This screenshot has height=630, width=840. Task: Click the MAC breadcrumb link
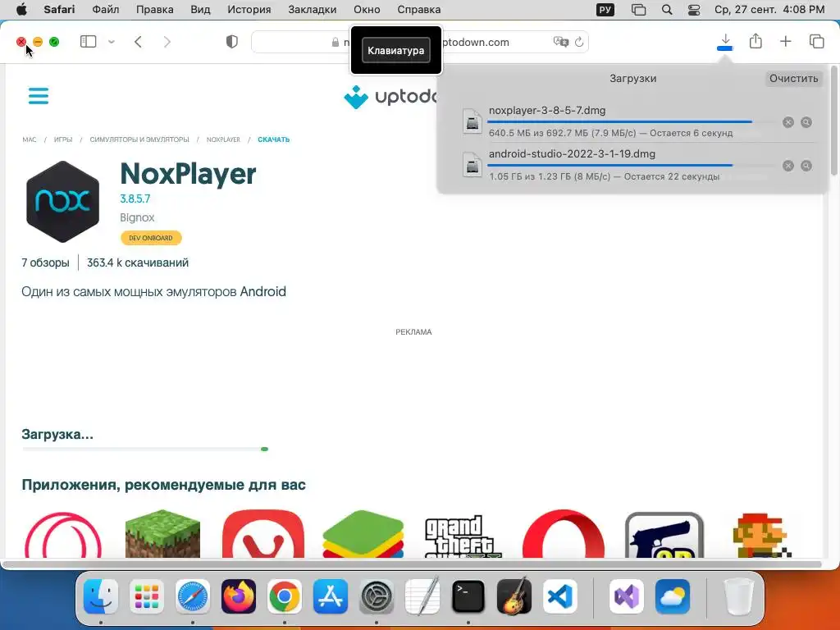click(x=30, y=139)
